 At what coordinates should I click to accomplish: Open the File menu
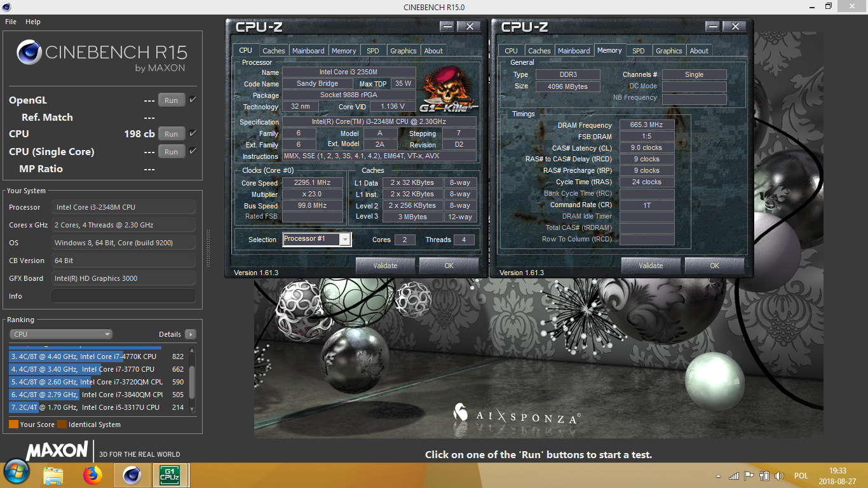11,22
